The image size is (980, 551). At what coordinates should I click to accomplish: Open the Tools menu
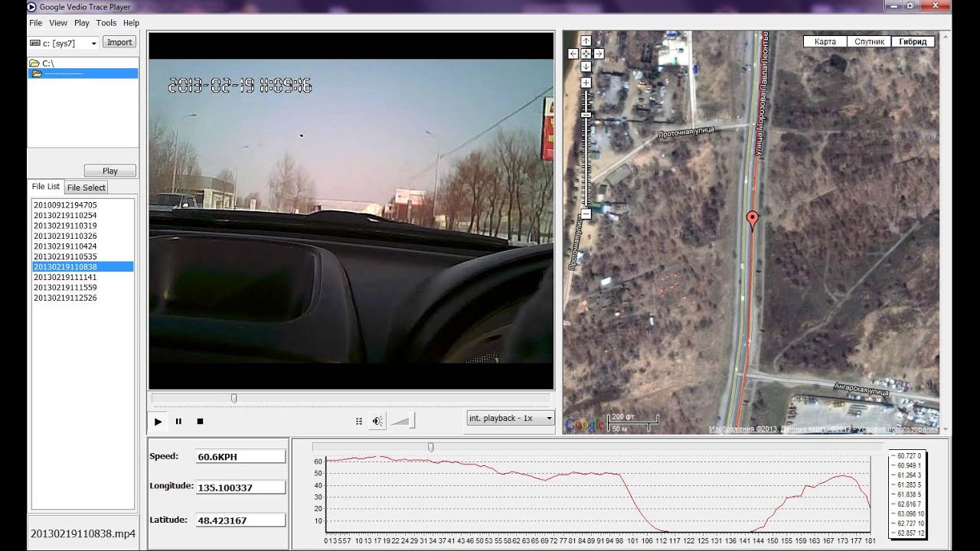[x=106, y=23]
